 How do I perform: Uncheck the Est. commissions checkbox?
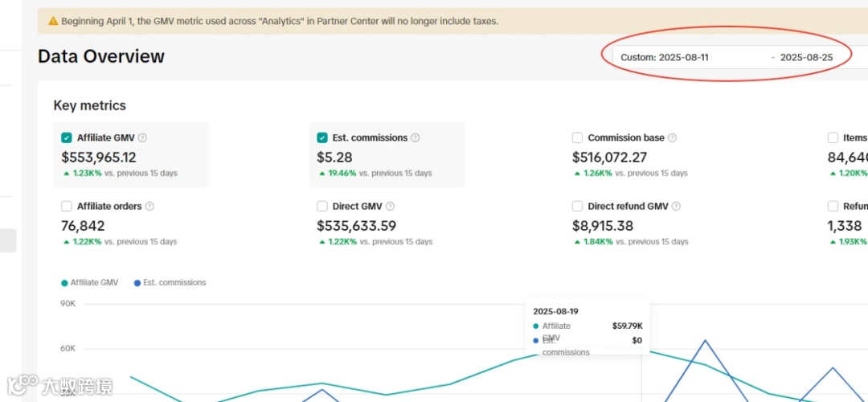[x=322, y=137]
